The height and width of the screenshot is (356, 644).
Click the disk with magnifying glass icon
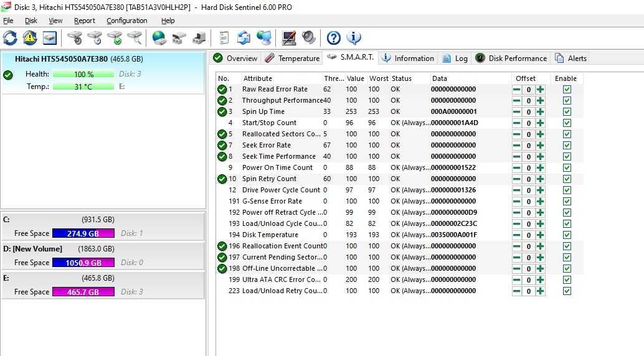(x=135, y=38)
